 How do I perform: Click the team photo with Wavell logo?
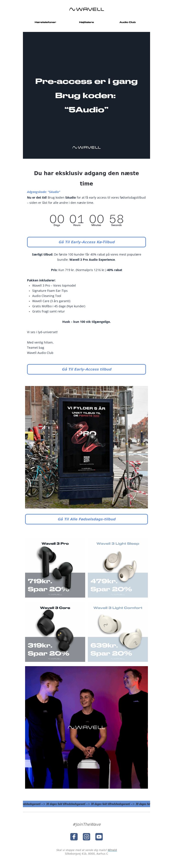click(86, 727)
